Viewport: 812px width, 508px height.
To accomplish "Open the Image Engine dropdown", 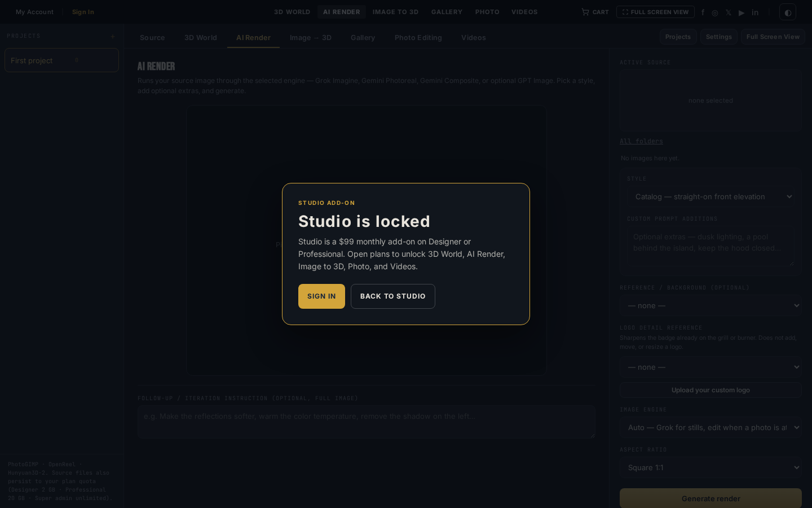I will point(710,427).
